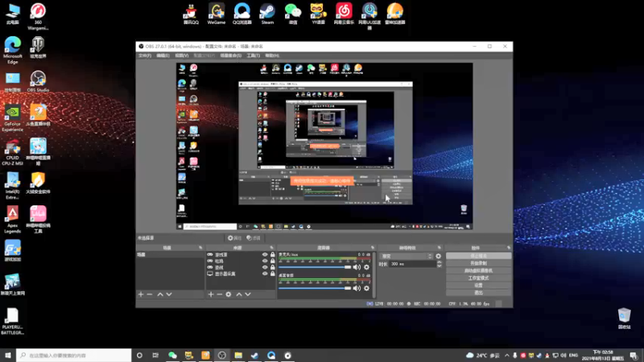Image resolution: width=644 pixels, height=362 pixels.
Task: Open WeChat from Windows taskbar
Action: 172,355
